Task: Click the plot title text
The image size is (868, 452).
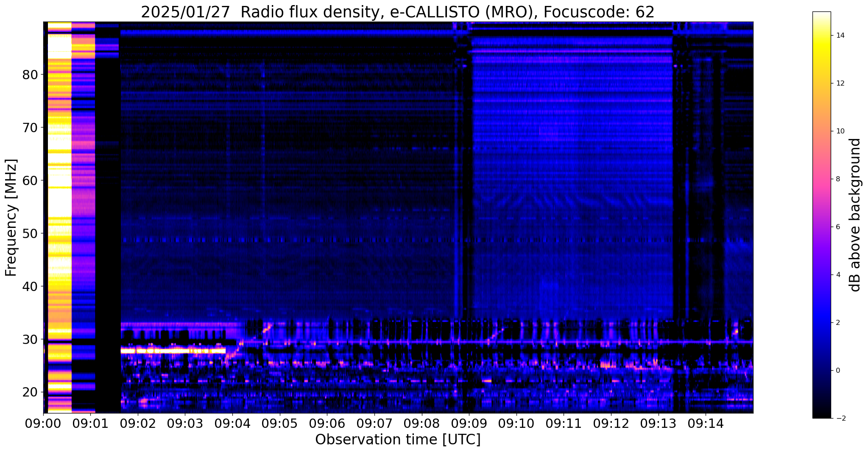Action: pos(398,12)
